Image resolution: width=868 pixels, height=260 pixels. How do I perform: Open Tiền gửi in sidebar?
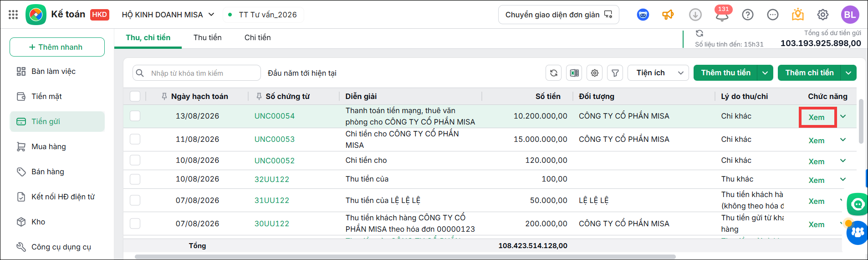[57, 121]
